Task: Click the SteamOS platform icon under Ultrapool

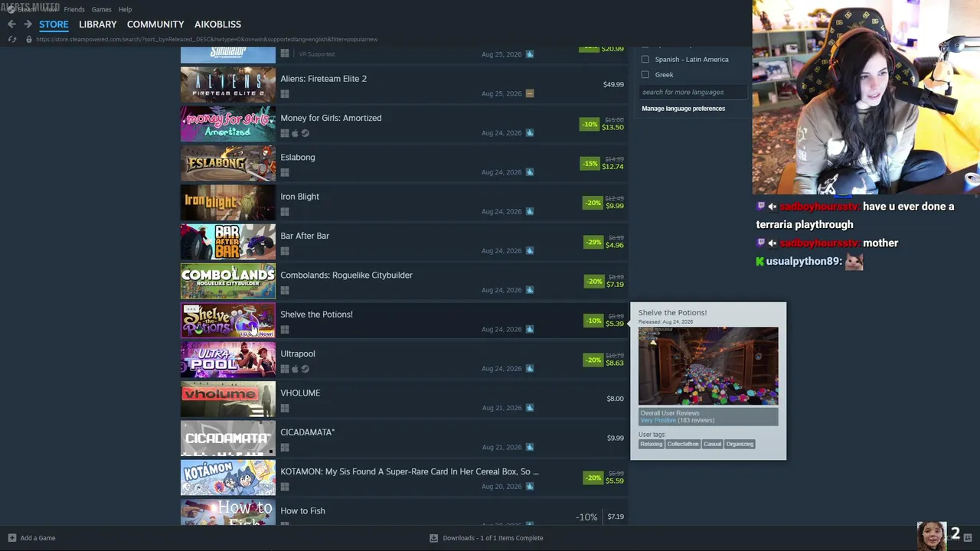Action: (x=305, y=369)
